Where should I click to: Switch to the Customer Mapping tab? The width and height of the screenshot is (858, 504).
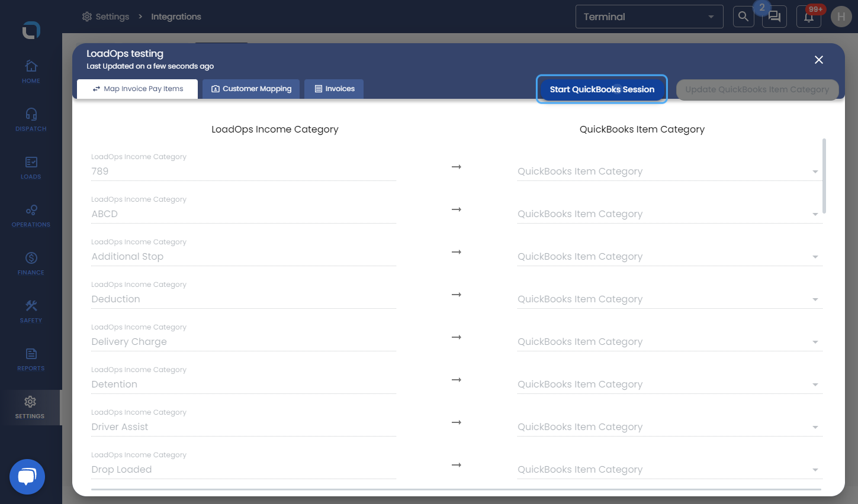pos(251,89)
